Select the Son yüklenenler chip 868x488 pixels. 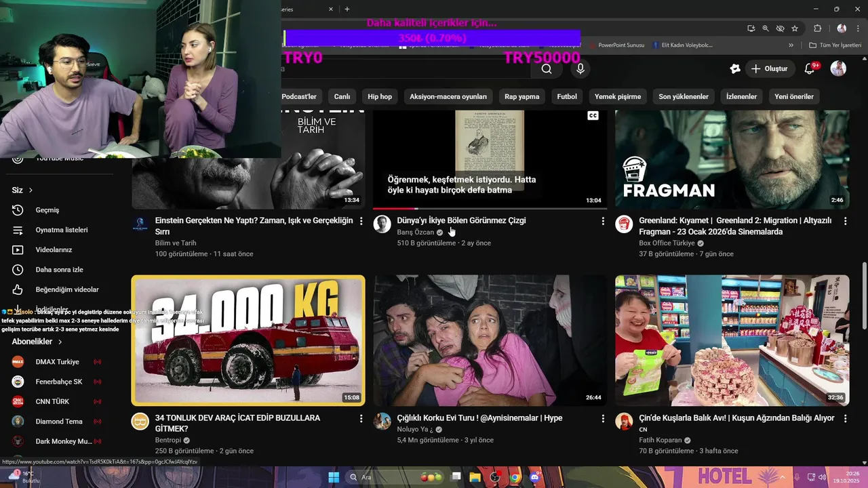click(684, 97)
